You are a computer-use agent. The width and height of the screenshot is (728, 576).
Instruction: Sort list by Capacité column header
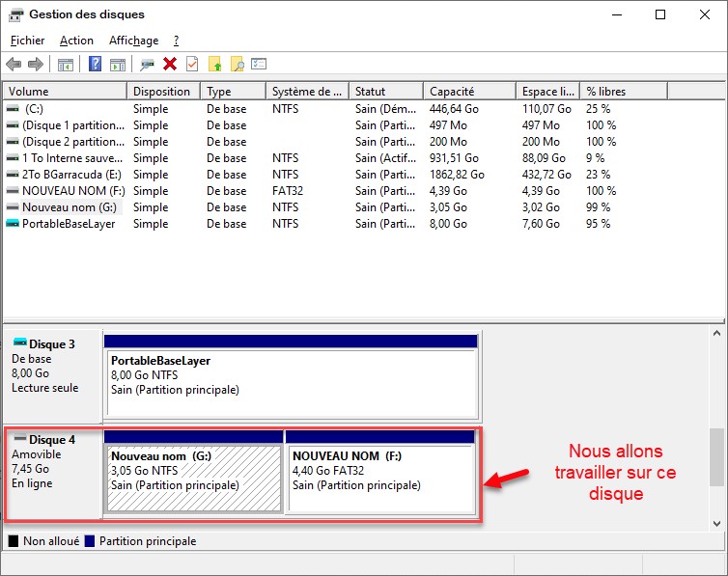(468, 92)
